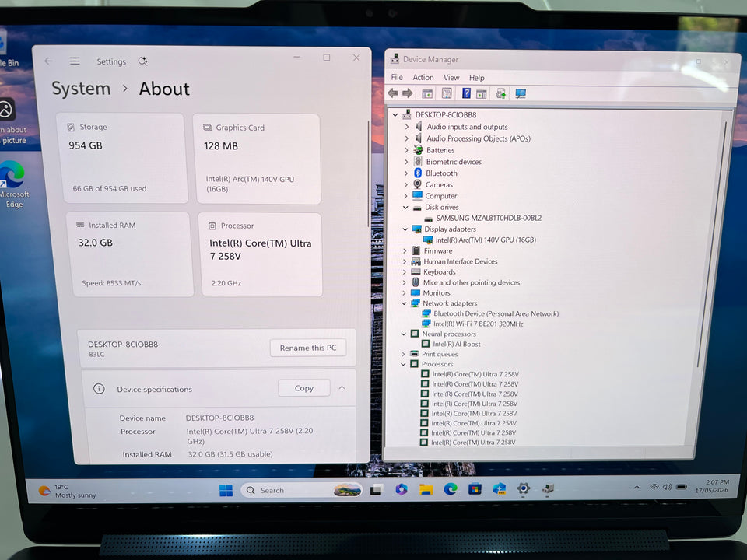Show hidden icons chevron in system tray
Screen dimensions: 747x560
tap(637, 487)
